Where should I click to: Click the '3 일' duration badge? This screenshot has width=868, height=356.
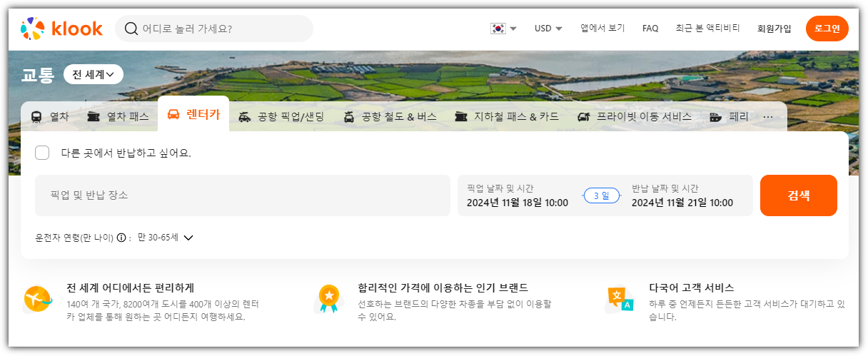pos(602,195)
